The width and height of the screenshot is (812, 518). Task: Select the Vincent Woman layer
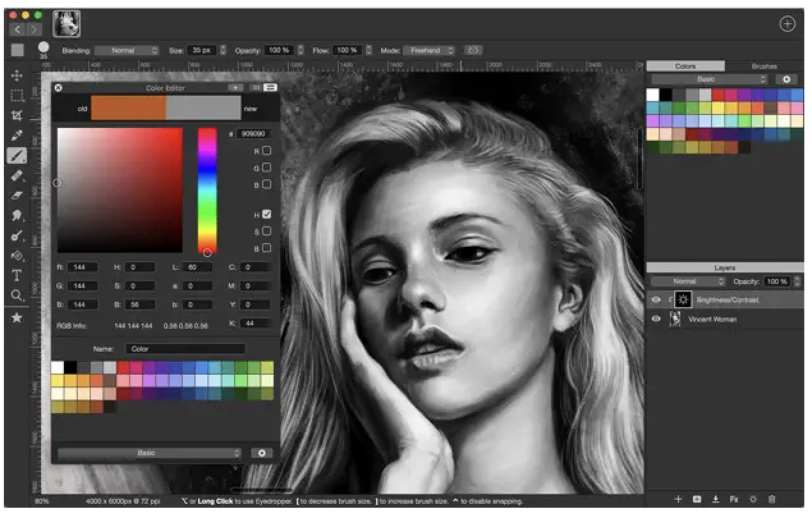point(725,319)
